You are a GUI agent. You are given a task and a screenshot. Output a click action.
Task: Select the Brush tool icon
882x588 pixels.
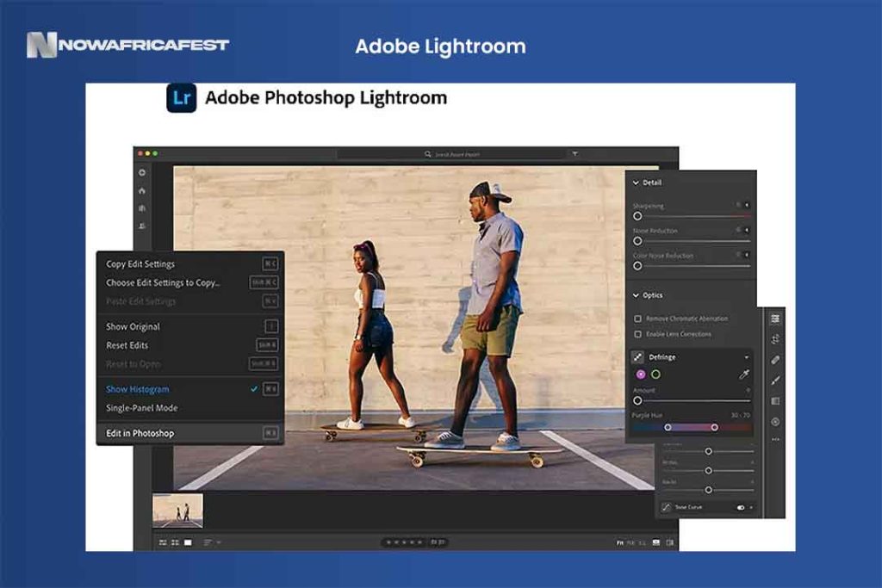[775, 381]
